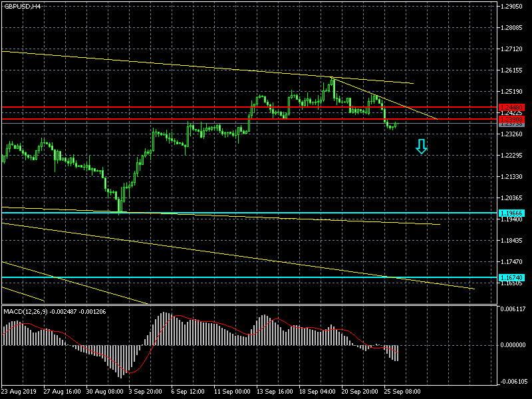Click the highest candlestick peak near 1.26155
Viewport: 532px width, 399px height.
(332, 81)
